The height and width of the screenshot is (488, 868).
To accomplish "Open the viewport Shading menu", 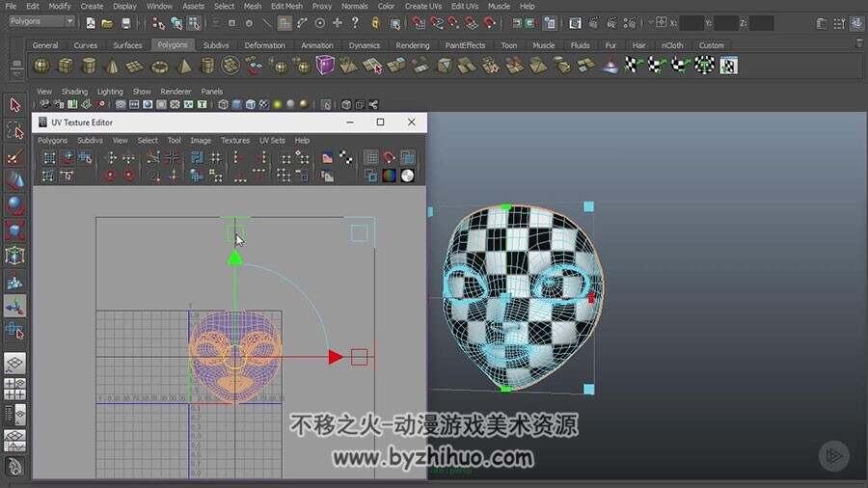I will 74,92.
